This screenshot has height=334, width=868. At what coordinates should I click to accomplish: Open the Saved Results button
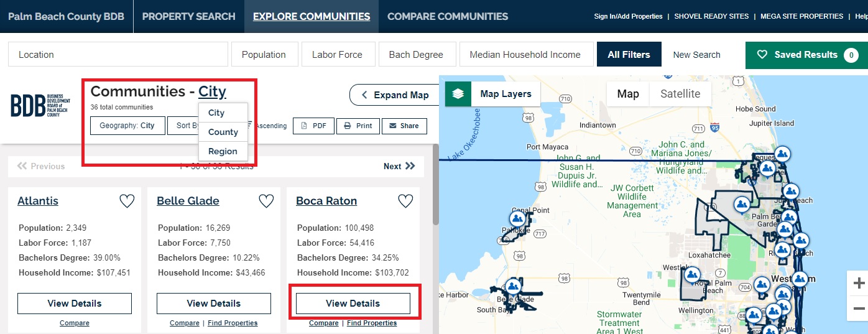point(806,55)
